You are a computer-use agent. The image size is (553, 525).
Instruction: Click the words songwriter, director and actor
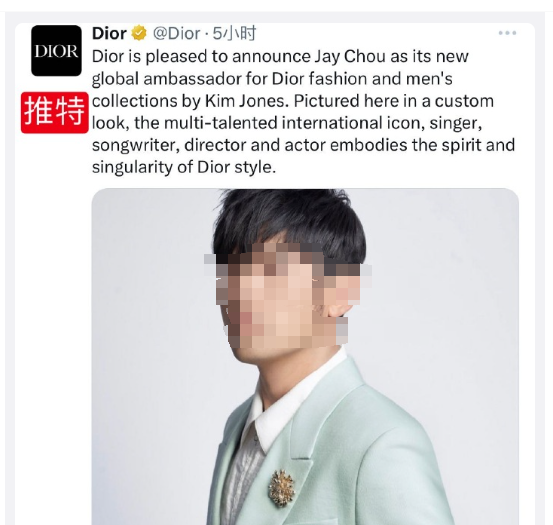click(x=209, y=145)
